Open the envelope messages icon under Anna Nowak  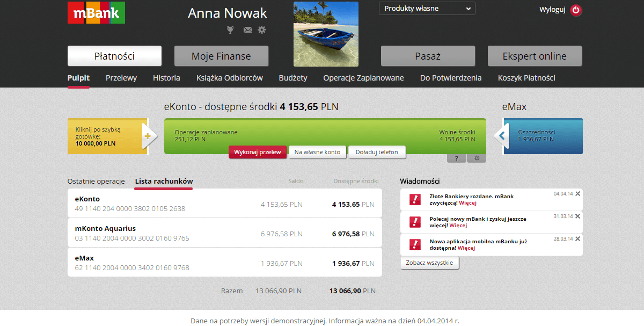(x=247, y=30)
